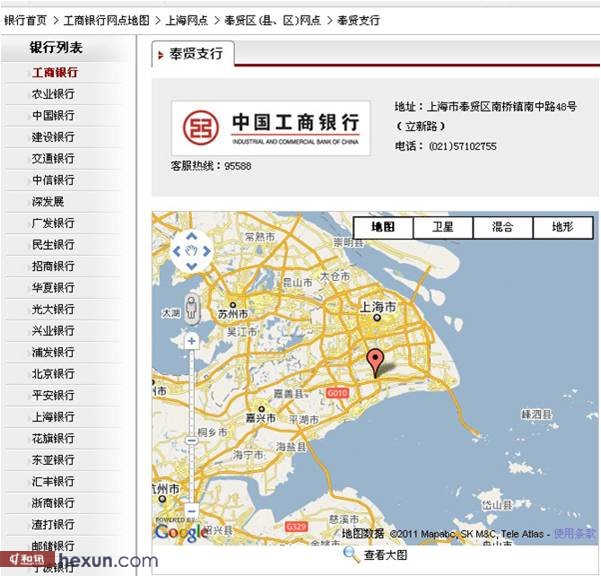Open 上海网点 breadcrumb link

(x=187, y=20)
